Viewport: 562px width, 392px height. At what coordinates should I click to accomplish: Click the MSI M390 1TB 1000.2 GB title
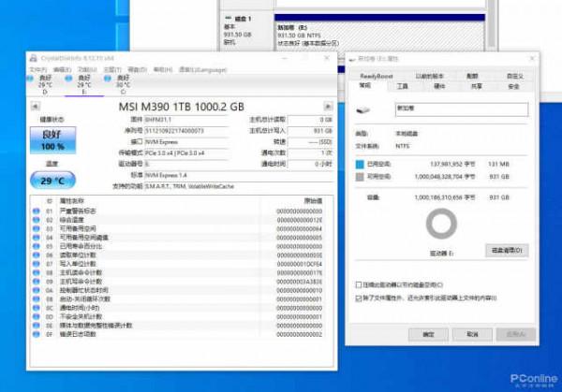click(182, 107)
